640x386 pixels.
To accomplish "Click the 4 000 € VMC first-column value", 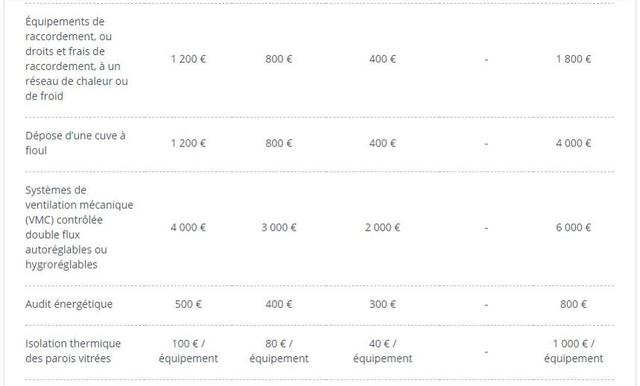I will click(188, 227).
